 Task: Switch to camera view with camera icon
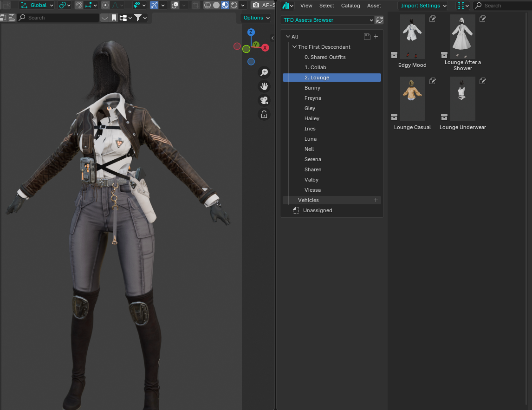coord(264,100)
